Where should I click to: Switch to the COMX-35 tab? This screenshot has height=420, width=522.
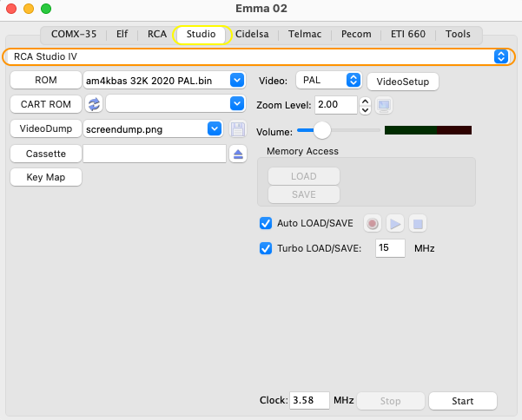tap(74, 34)
